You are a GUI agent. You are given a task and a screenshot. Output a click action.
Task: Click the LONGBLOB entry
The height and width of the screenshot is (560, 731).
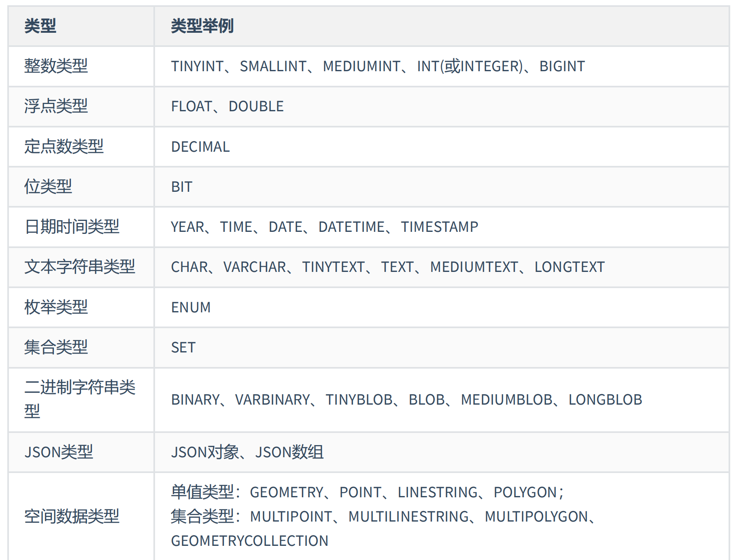tap(605, 399)
